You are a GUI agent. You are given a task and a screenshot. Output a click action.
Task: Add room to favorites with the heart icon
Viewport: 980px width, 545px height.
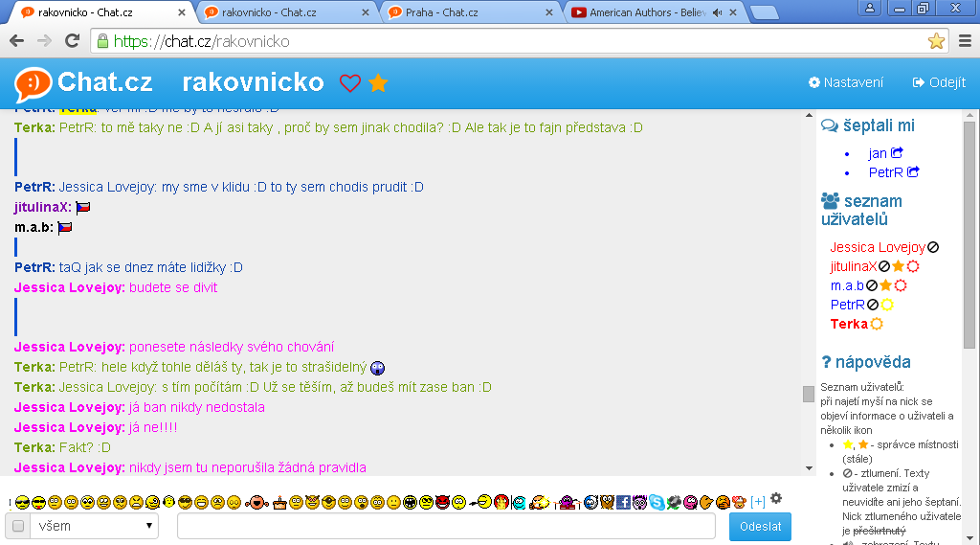tap(350, 83)
